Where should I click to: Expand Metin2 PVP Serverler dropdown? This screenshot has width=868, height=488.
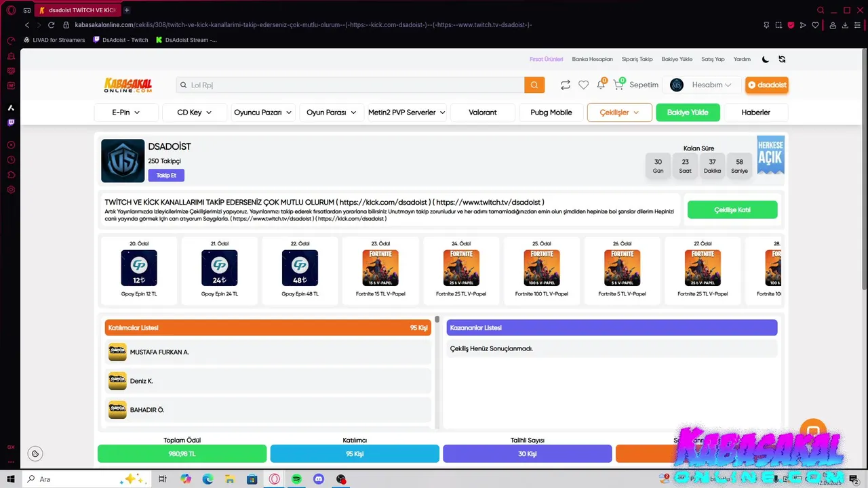tap(407, 113)
